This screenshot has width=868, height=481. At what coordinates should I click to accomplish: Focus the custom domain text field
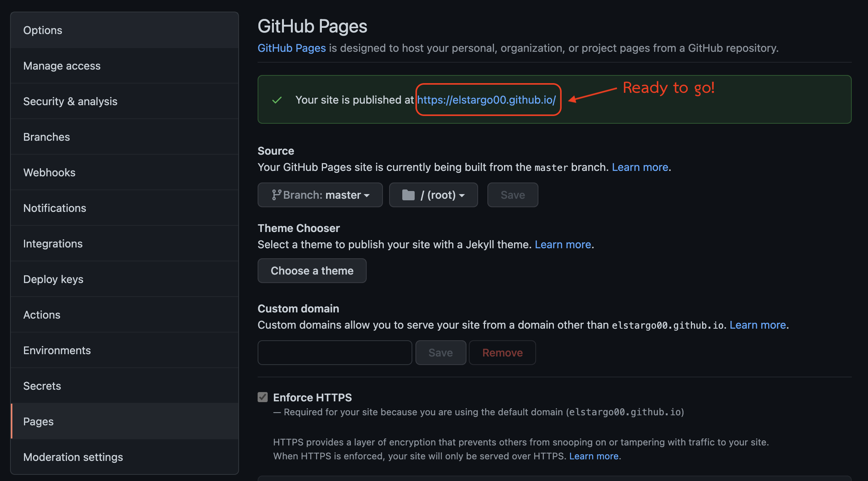[335, 353]
